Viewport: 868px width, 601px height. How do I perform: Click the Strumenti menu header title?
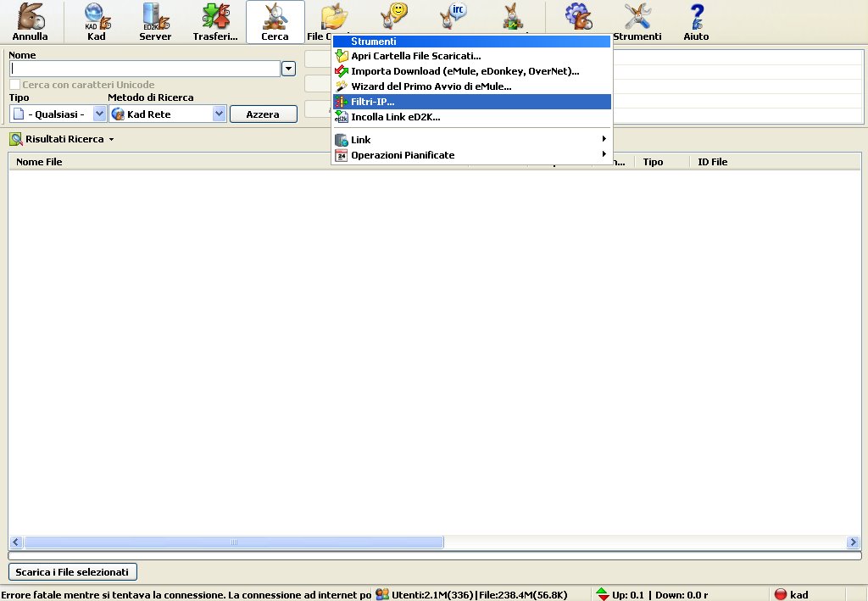click(471, 41)
